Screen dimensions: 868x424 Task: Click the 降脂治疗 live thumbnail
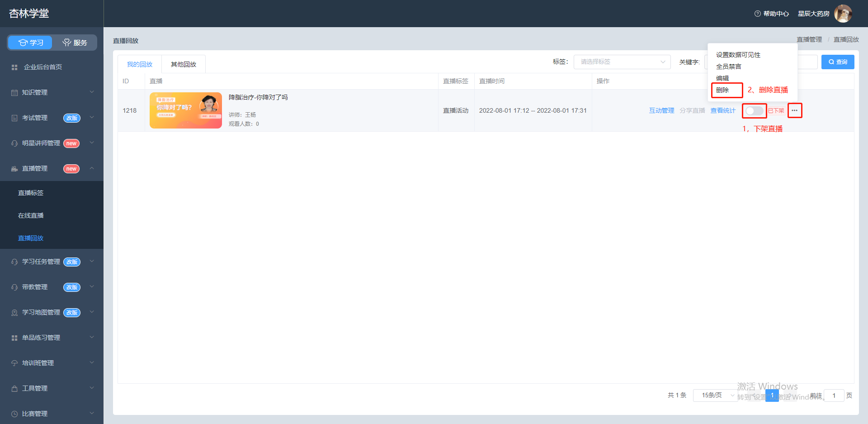coord(186,110)
